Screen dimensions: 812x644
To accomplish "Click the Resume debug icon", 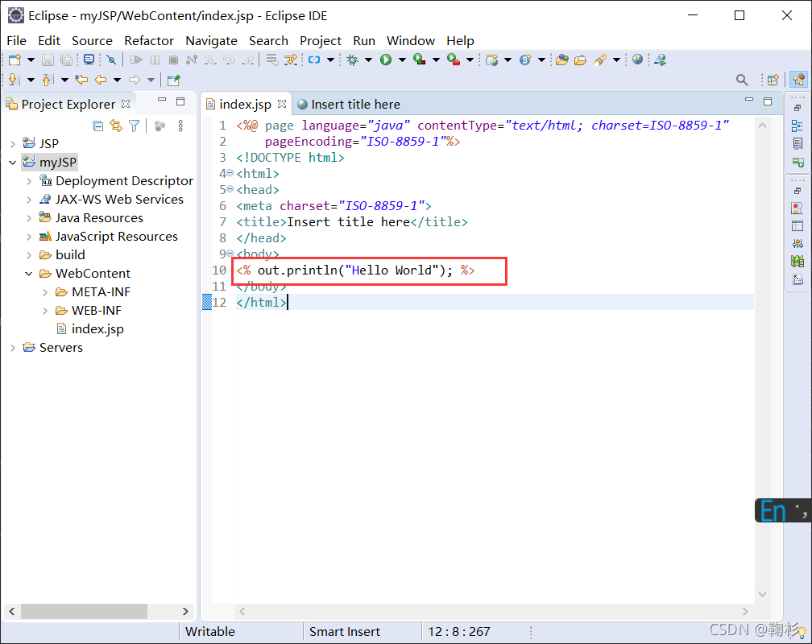I will point(136,60).
